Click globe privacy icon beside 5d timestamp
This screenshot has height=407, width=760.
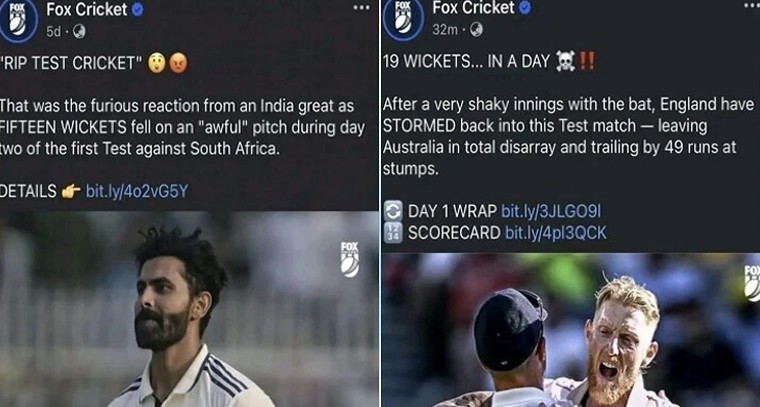point(79,31)
